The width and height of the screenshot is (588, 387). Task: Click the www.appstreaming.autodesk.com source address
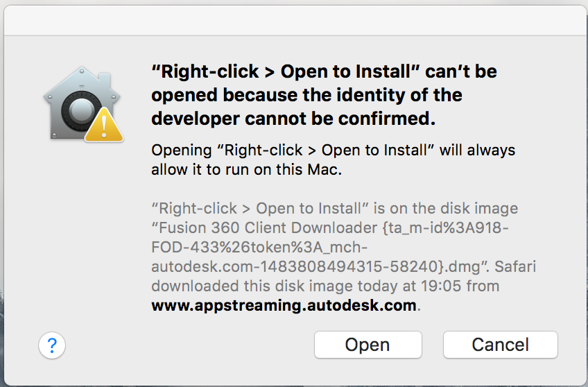click(284, 305)
